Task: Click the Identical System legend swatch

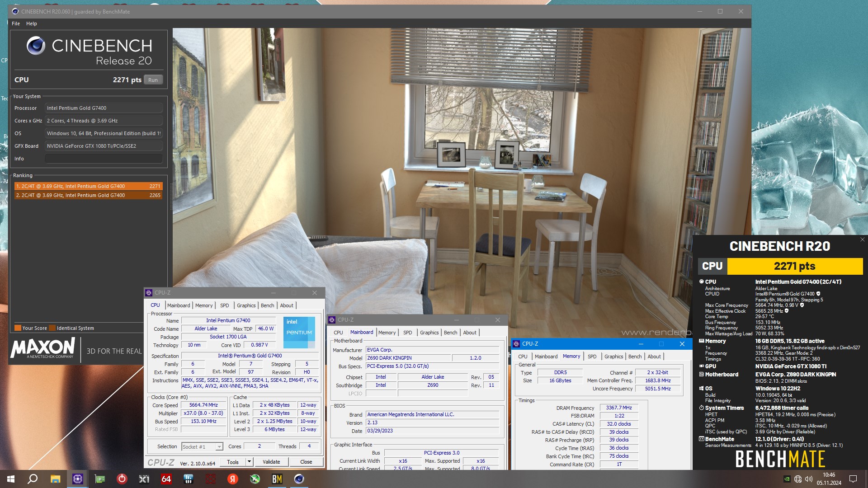Action: (52, 328)
